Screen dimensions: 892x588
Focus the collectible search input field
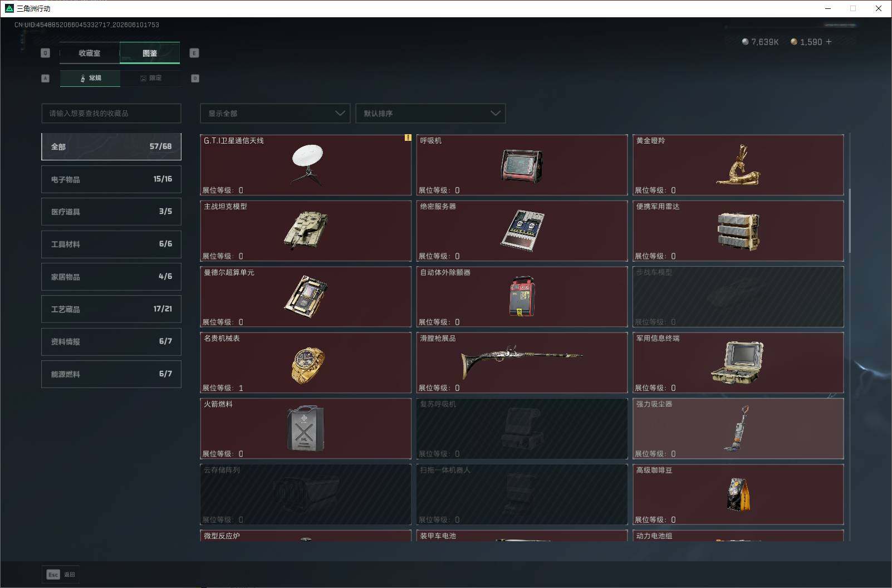click(111, 113)
